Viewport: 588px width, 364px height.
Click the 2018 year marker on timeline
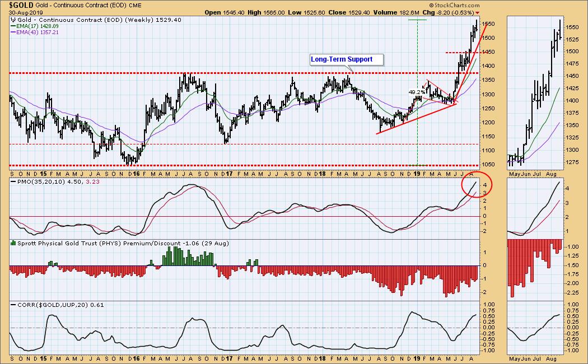tap(323, 174)
